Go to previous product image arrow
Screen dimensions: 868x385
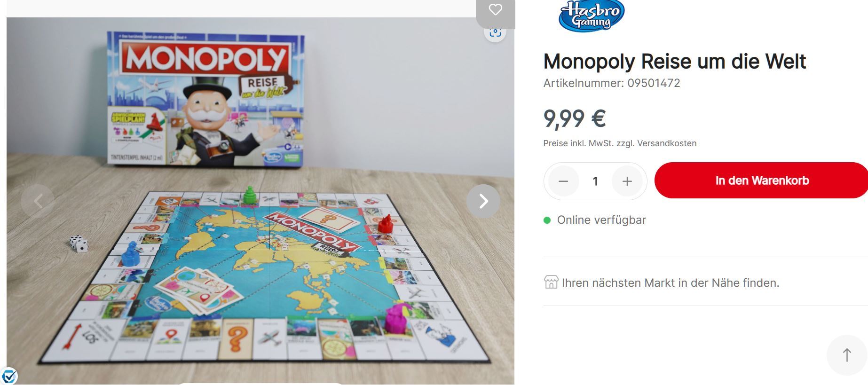pyautogui.click(x=38, y=201)
